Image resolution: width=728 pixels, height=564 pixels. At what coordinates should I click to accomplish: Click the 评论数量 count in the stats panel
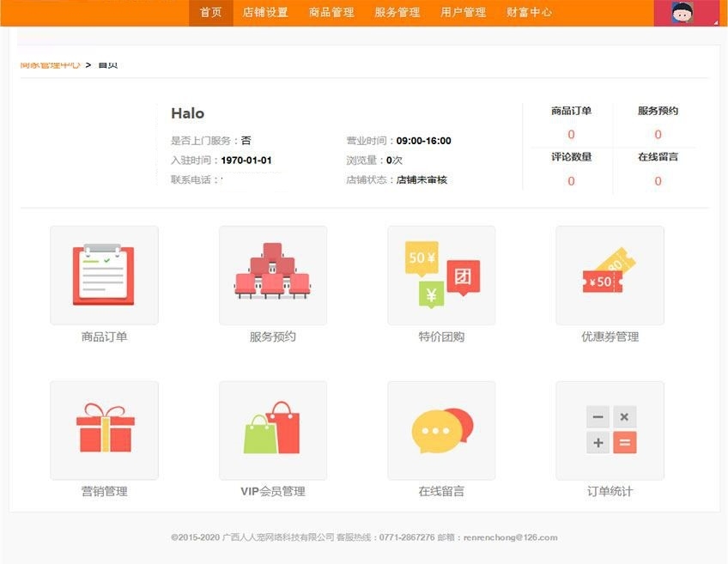coord(571,181)
